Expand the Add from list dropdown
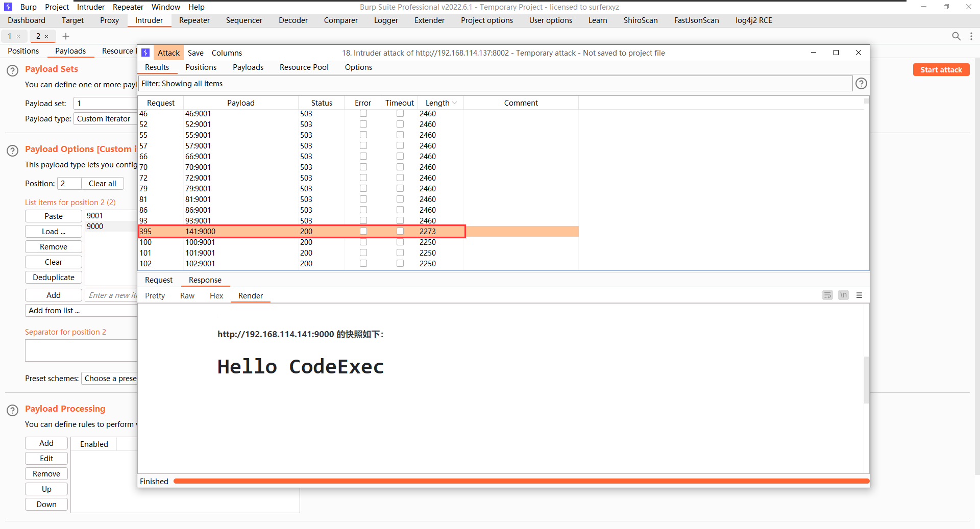Image resolution: width=980 pixels, height=529 pixels. point(81,311)
